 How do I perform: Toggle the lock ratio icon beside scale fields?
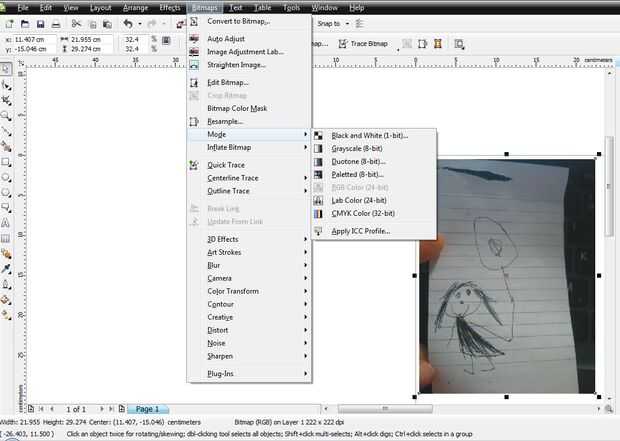[166, 40]
